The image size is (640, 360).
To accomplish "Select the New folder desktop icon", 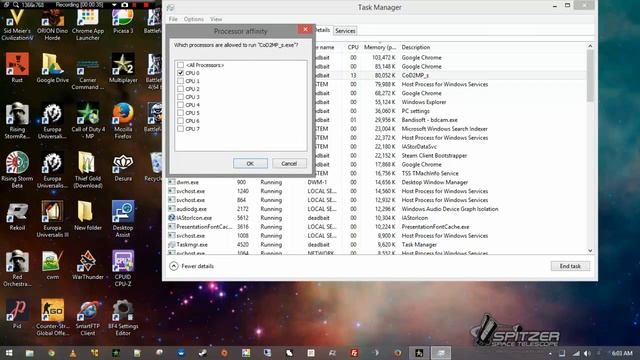I will pyautogui.click(x=88, y=216).
